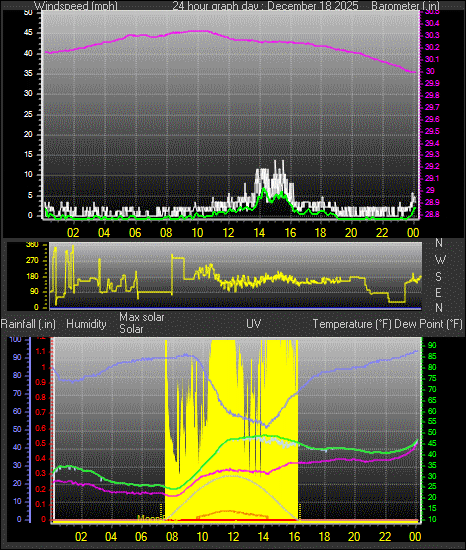Click the 29.8 barometer axis value
The width and height of the screenshot is (466, 550).
click(x=432, y=95)
